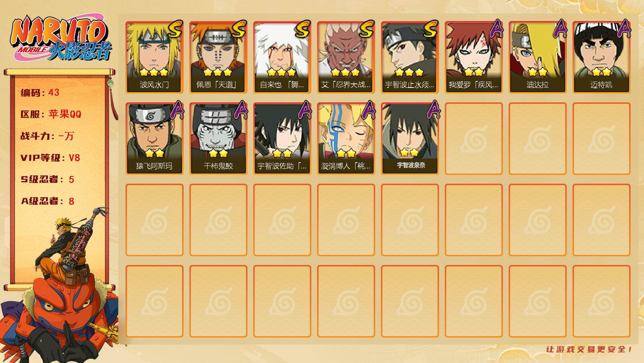
Task: Click the first empty slot after 宇智波泉奈
Action: (473, 139)
